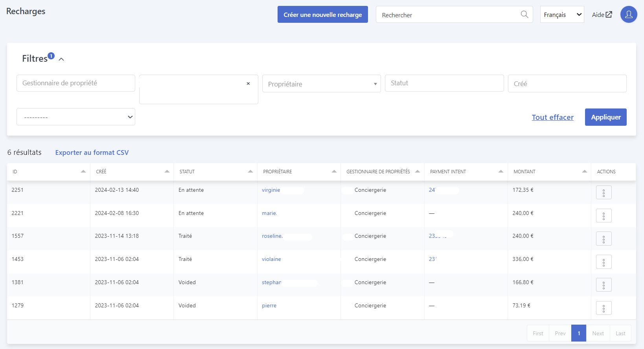The height and width of the screenshot is (349, 644).
Task: Open owner link stephan
Action: [x=271, y=283]
